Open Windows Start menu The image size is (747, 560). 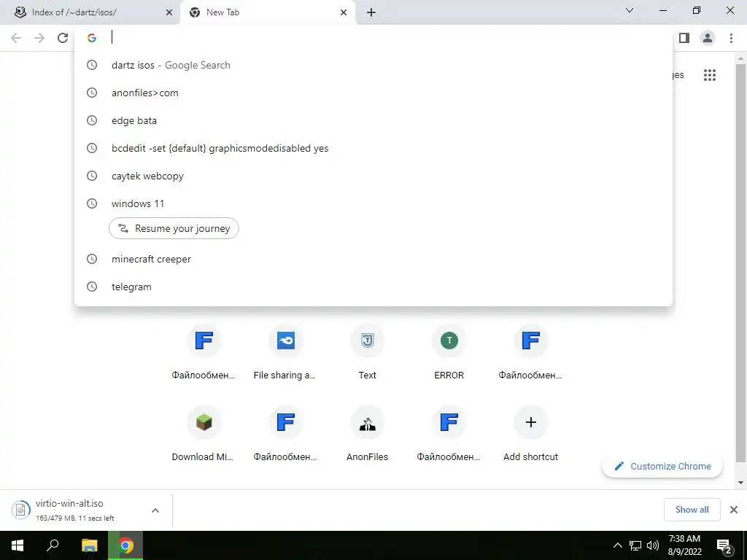pyautogui.click(x=18, y=545)
